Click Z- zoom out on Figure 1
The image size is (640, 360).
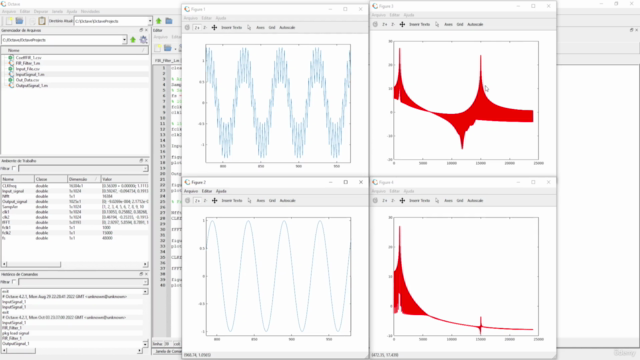coord(205,27)
